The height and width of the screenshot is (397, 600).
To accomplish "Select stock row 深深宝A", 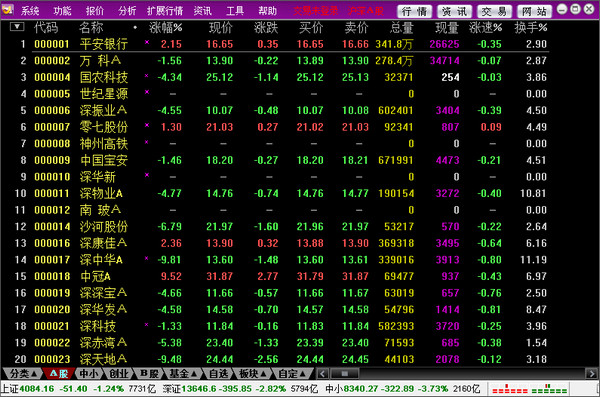I will pos(281,293).
